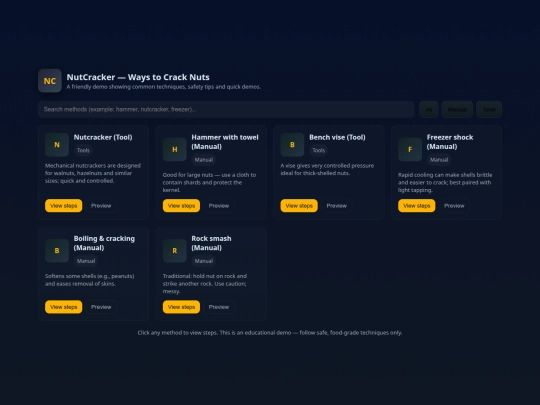The height and width of the screenshot is (405, 540).
Task: Click the H icon for Hammer with towel
Action: [x=175, y=149]
